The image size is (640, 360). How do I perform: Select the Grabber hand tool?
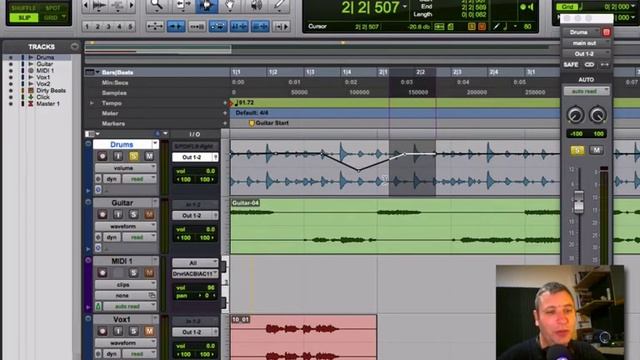click(x=231, y=5)
